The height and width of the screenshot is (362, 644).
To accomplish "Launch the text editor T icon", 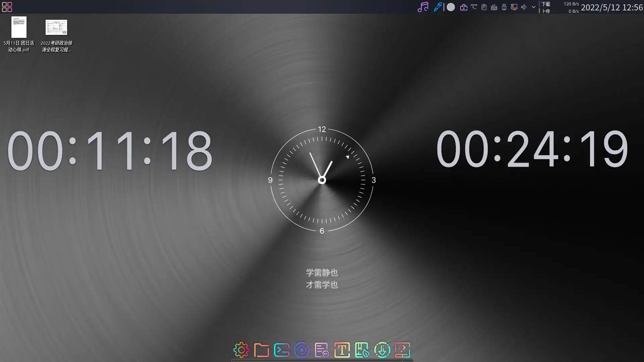I will pos(342,350).
